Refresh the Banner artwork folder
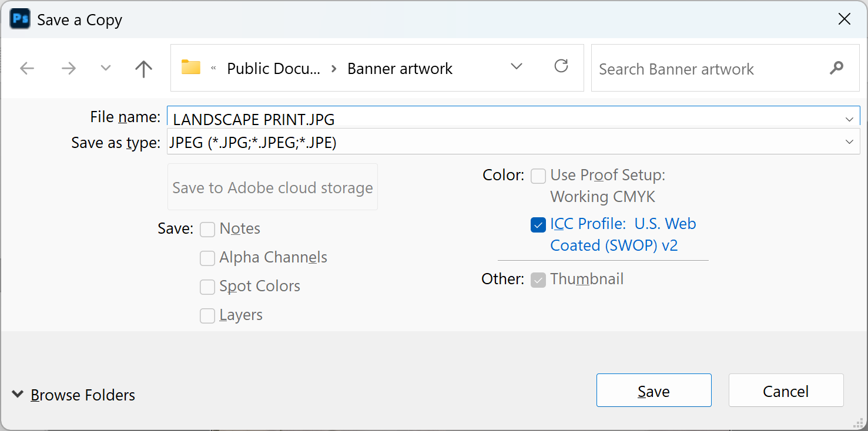 coord(561,66)
